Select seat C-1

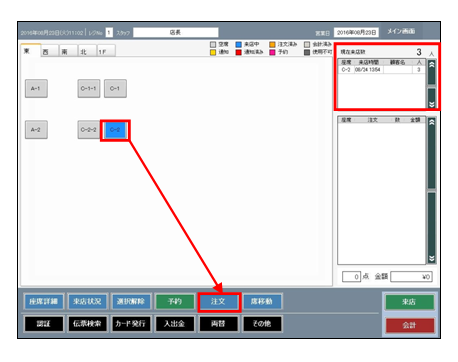point(115,89)
